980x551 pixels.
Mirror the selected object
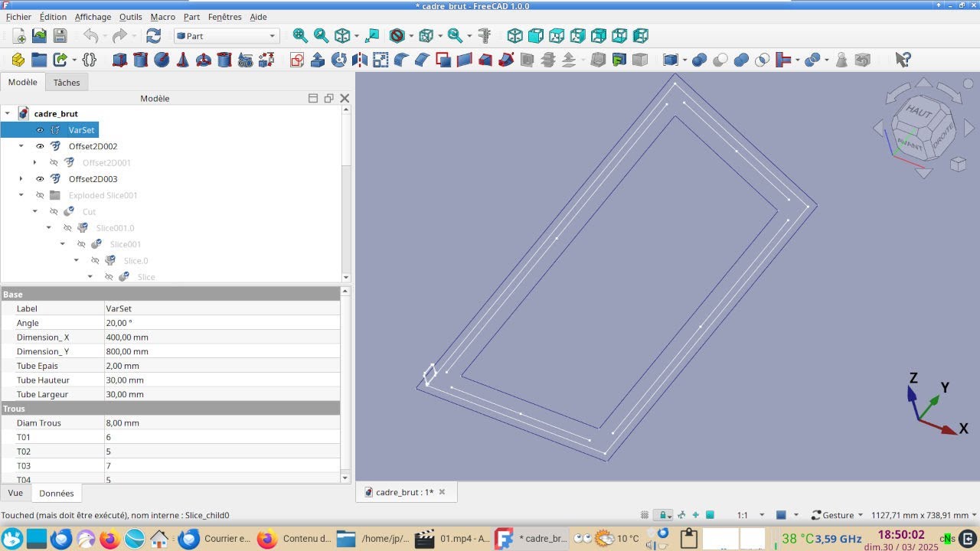pos(360,60)
